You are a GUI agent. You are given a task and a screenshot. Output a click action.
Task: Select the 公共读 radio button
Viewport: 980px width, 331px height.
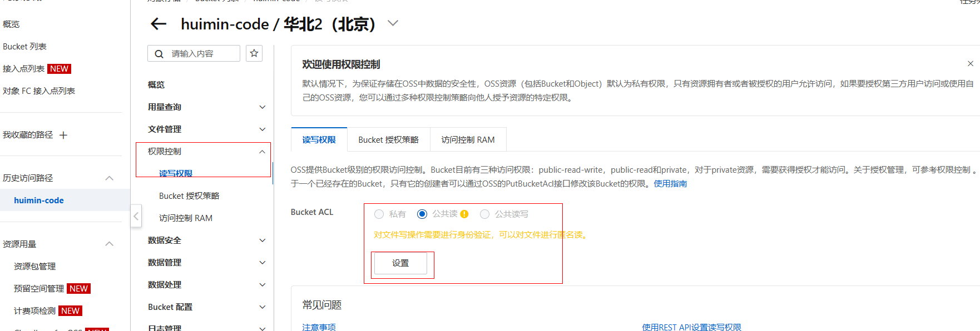click(x=422, y=214)
